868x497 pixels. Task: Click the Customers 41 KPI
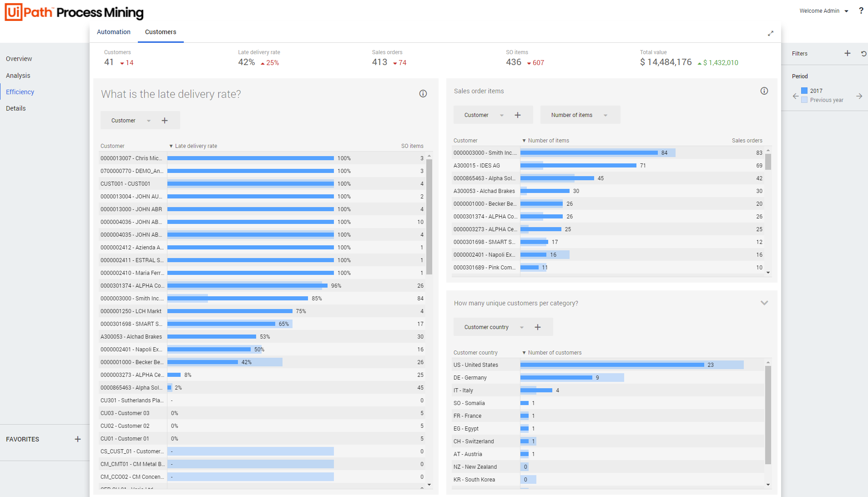(109, 62)
